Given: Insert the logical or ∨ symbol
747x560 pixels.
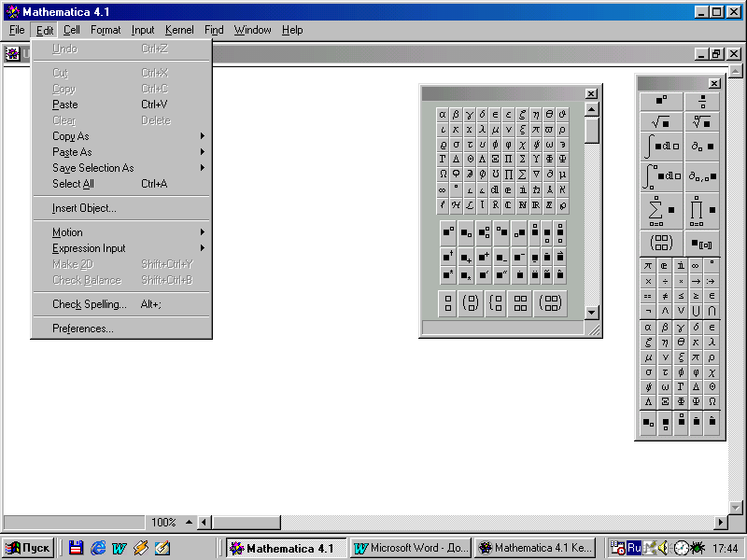Looking at the screenshot, I should [681, 312].
